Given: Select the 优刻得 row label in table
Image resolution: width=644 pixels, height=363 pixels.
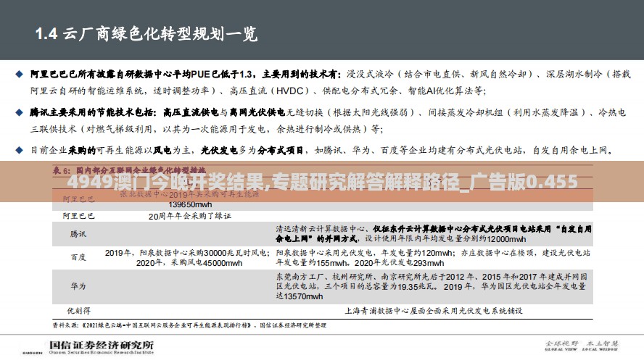Looking at the screenshot, I should pyautogui.click(x=78, y=309).
